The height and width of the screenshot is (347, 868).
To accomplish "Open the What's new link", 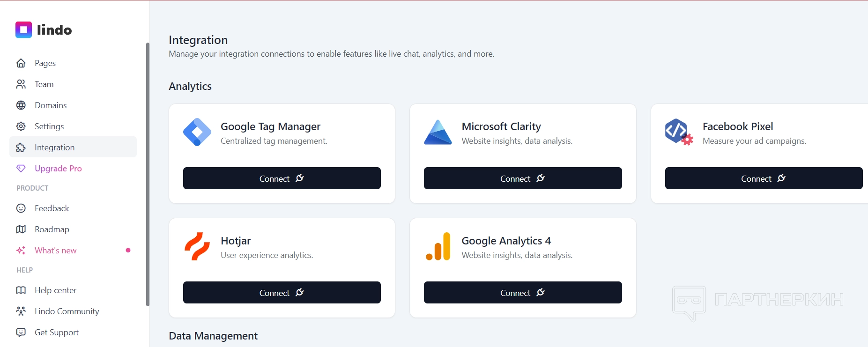I will [x=55, y=251].
